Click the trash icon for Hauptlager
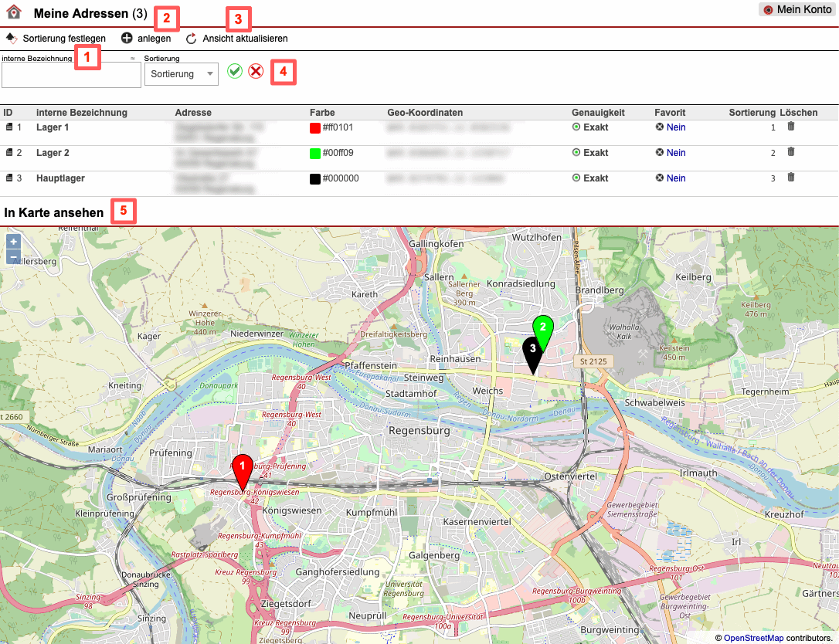This screenshot has height=644, width=839. [x=790, y=178]
